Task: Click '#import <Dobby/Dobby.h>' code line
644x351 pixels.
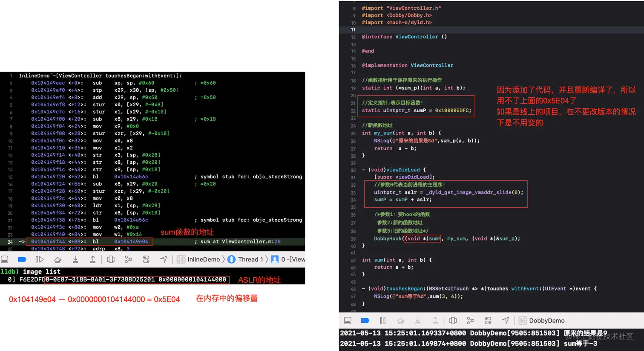Action: point(397,15)
